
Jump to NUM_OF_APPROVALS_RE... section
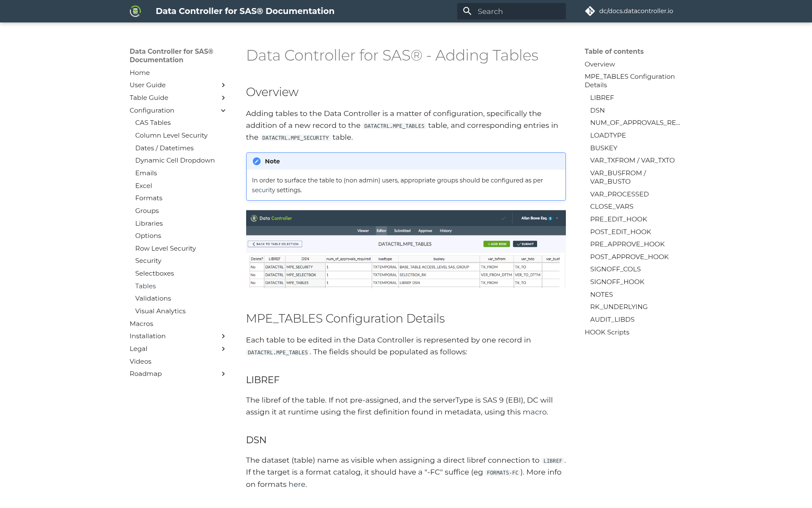click(x=635, y=123)
